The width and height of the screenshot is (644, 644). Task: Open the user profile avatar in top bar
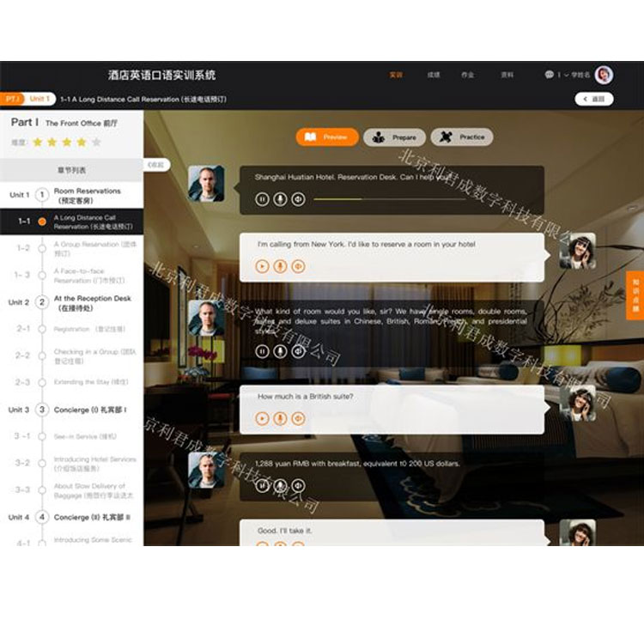(605, 75)
